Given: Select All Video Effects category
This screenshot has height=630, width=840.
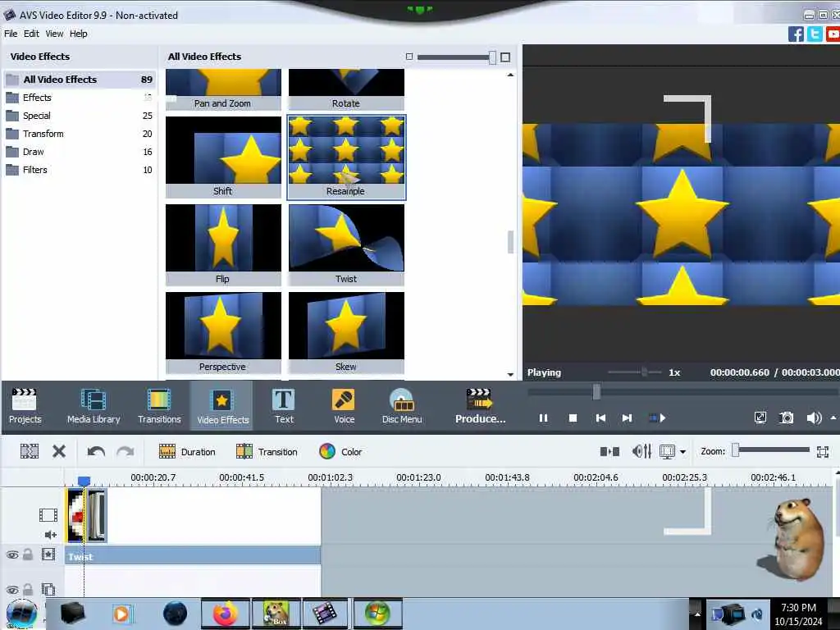Looking at the screenshot, I should point(80,80).
